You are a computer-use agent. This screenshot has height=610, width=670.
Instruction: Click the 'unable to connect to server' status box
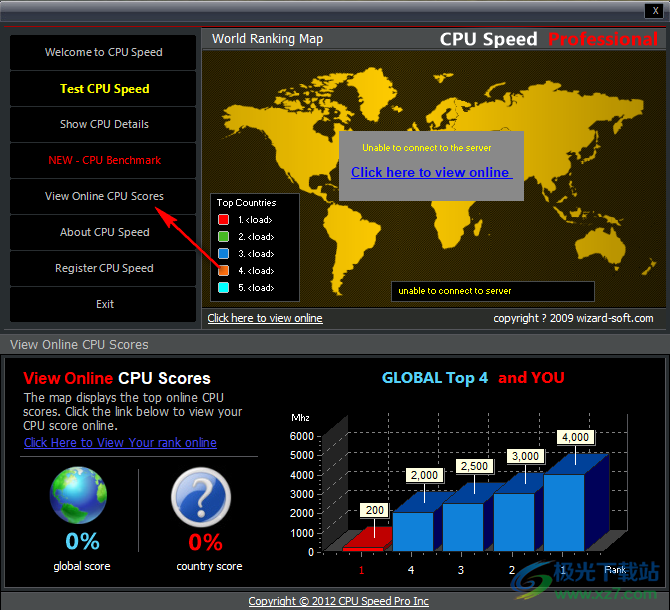point(493,291)
